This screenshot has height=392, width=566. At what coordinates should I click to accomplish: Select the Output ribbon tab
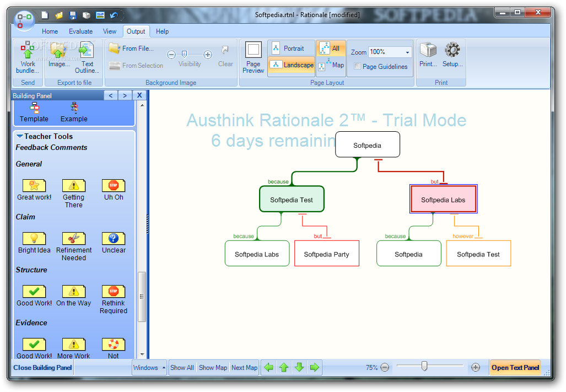point(136,31)
